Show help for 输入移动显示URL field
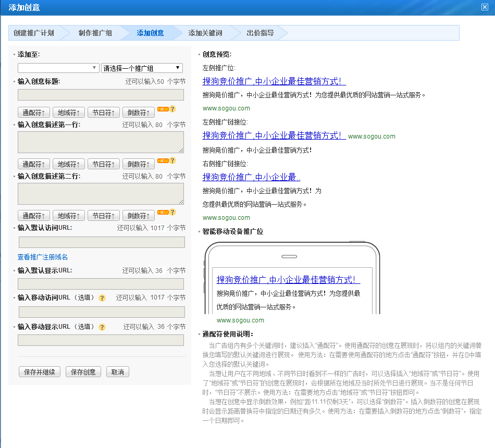 coord(102,327)
